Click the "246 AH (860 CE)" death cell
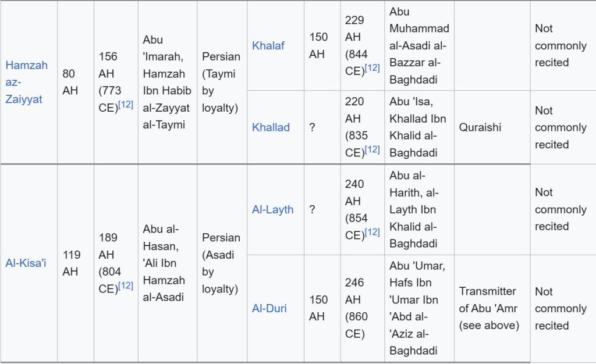This screenshot has width=596, height=364. [x=356, y=308]
